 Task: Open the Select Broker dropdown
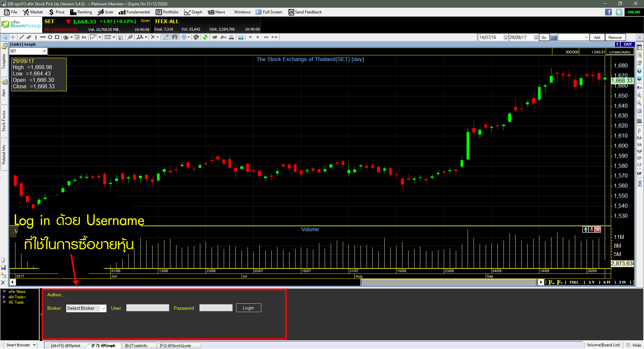tap(103, 308)
